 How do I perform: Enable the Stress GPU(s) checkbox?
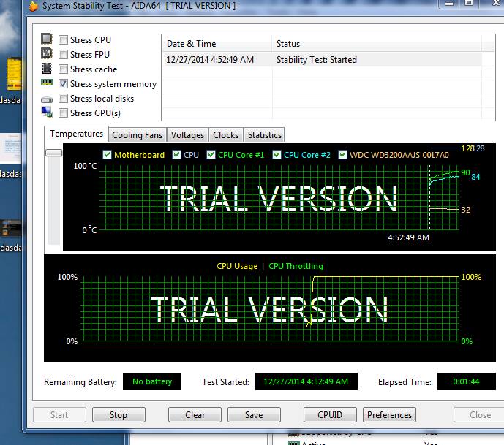[64, 113]
